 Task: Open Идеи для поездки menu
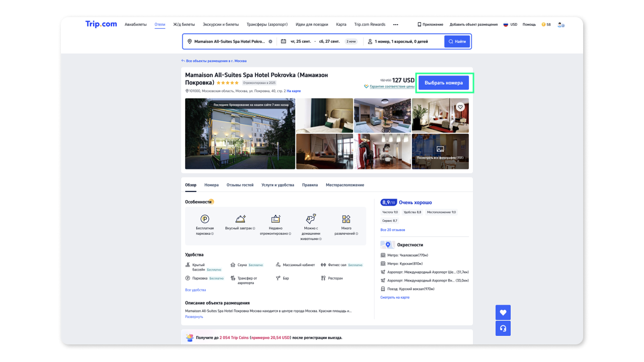click(x=312, y=25)
